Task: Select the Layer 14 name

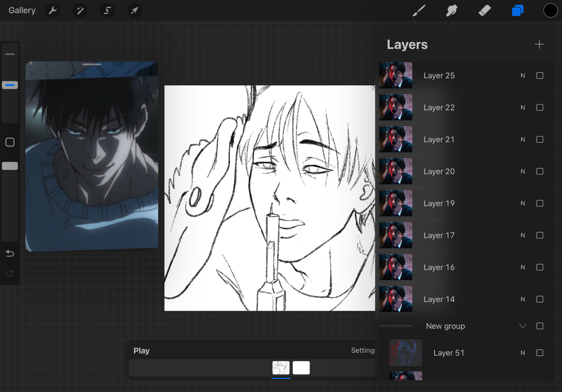Action: tap(439, 299)
